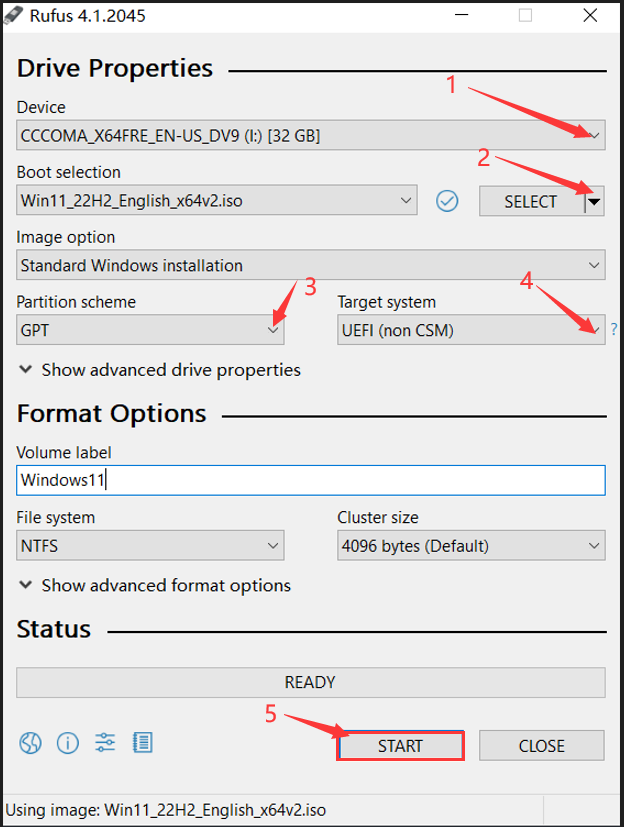Viewport: 624px width, 827px height.
Task: Show the log with notepad icon
Action: click(142, 743)
